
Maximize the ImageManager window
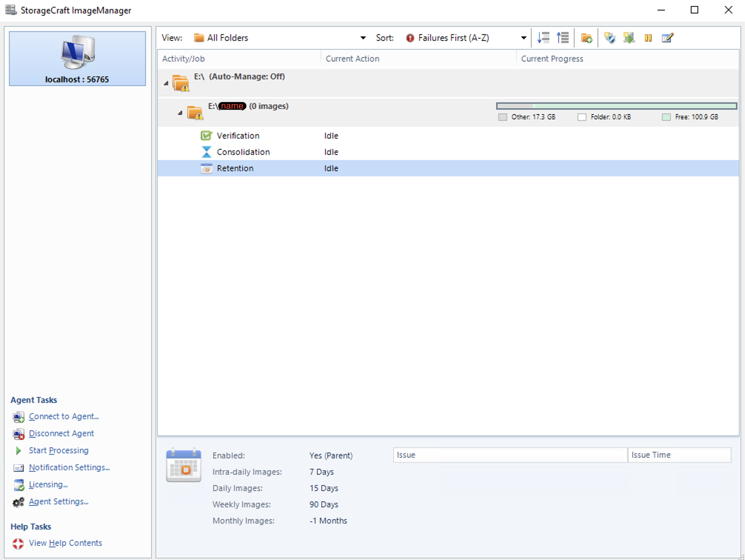click(695, 10)
